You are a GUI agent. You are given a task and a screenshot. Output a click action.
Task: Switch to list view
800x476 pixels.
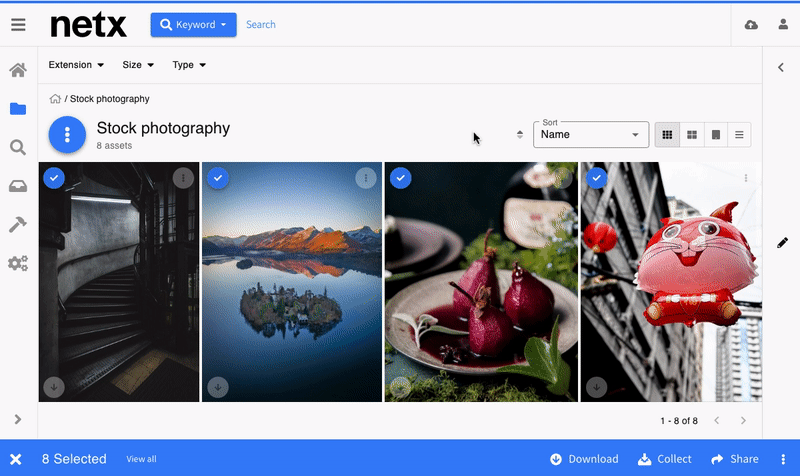pyautogui.click(x=739, y=135)
